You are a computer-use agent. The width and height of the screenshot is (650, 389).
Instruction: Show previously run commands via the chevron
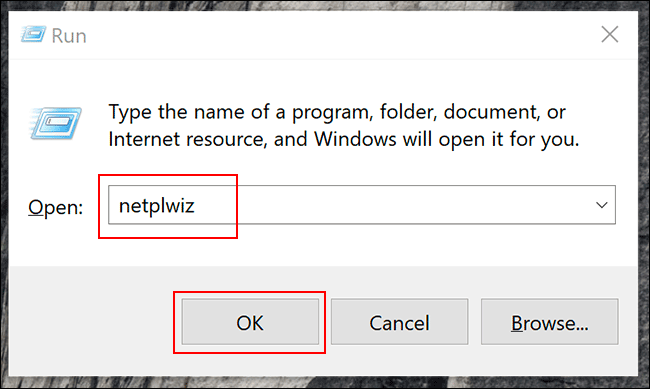pyautogui.click(x=602, y=205)
